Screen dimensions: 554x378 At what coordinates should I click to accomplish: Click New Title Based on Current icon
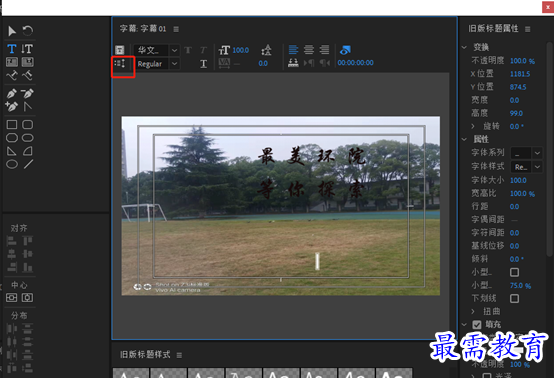tap(120, 50)
